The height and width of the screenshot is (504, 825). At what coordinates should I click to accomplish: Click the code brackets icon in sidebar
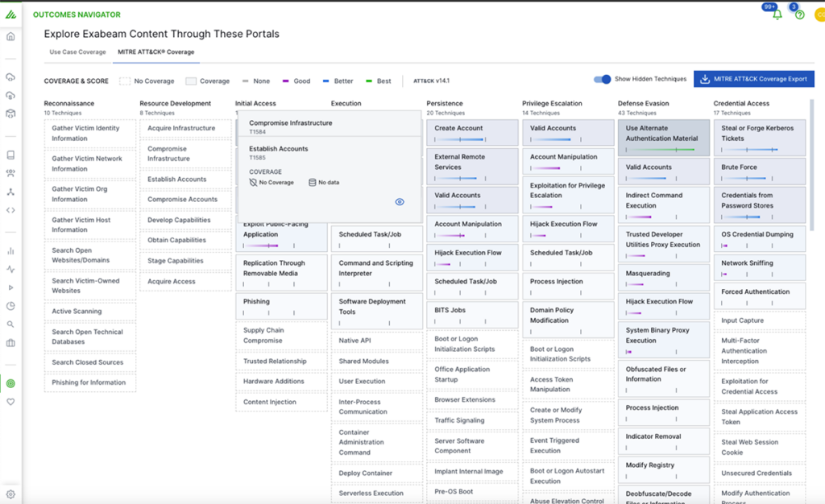10,210
